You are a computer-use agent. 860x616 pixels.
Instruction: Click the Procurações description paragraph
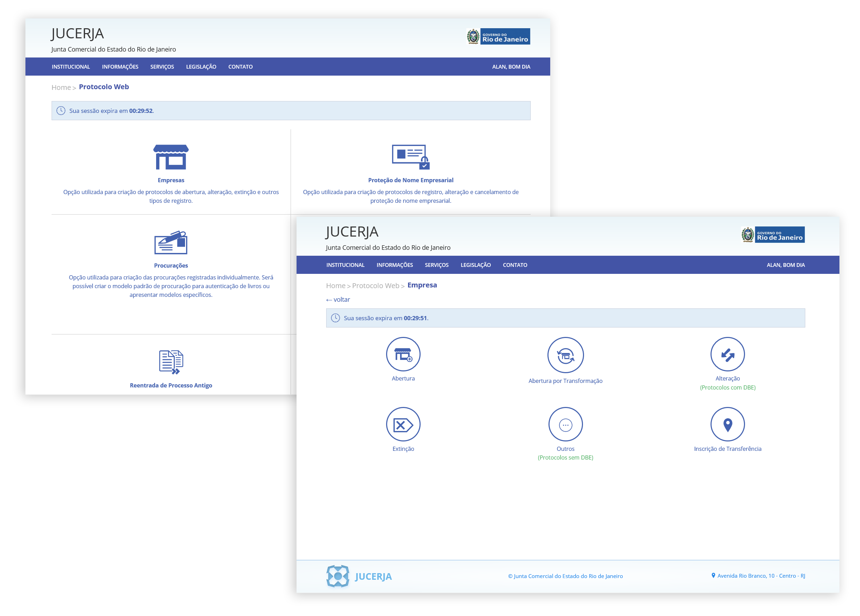171,286
